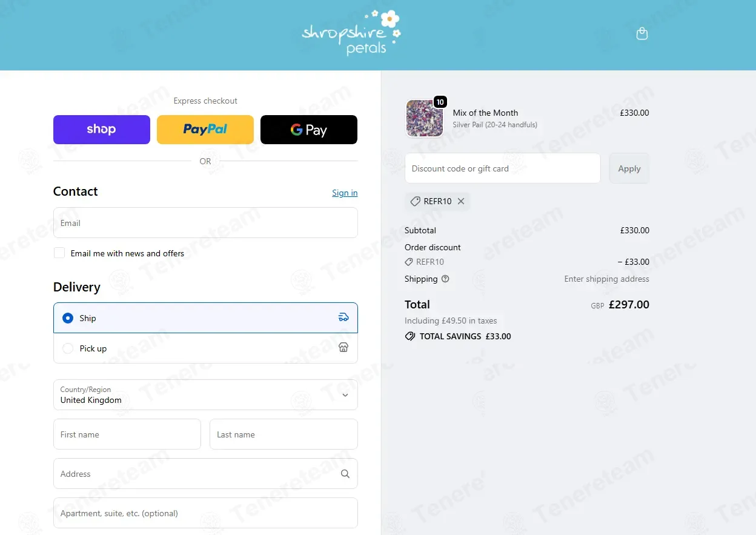Remove the REFR10 discount code
The image size is (756, 535).
coord(461,201)
